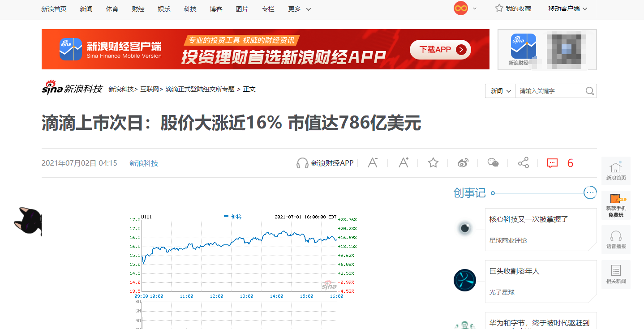Open 体育 in top navigation
The width and height of the screenshot is (644, 329).
[112, 9]
